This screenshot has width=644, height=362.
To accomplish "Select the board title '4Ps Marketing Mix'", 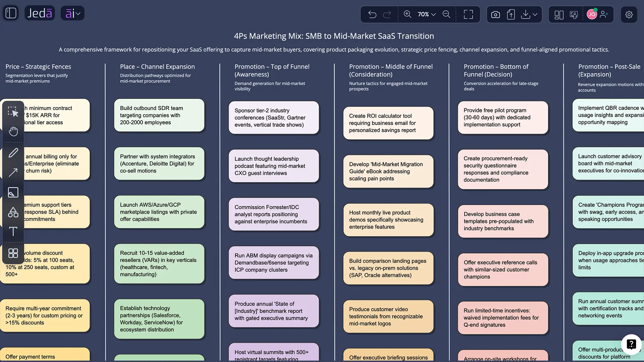I will tap(334, 36).
